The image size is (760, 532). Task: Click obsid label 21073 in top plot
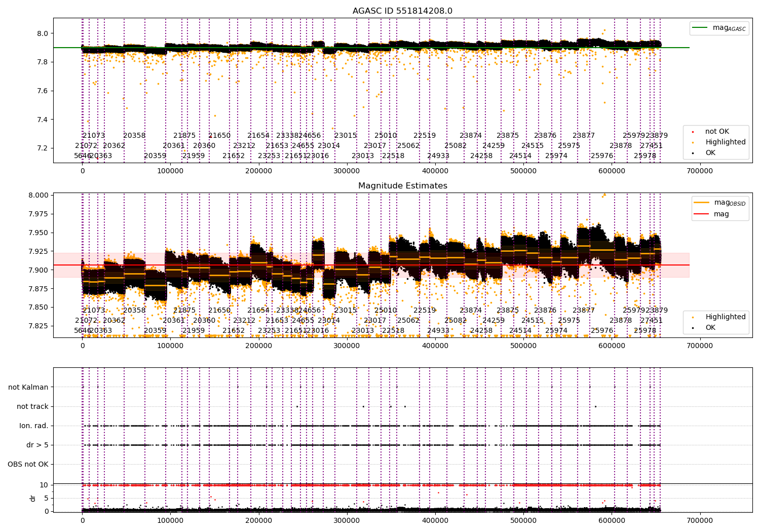(x=94, y=136)
